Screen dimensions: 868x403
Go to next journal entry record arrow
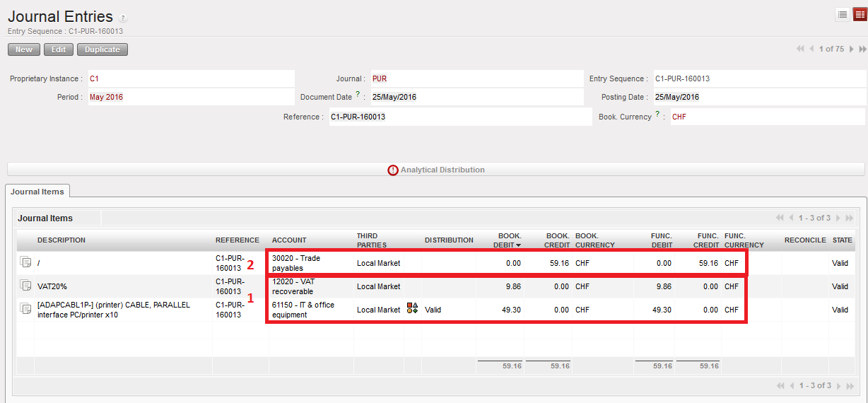pos(852,49)
